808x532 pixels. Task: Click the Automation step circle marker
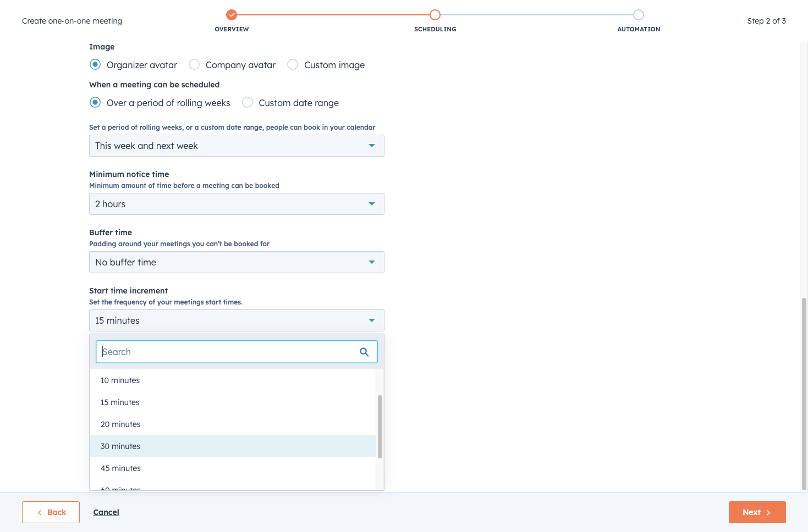tap(639, 15)
